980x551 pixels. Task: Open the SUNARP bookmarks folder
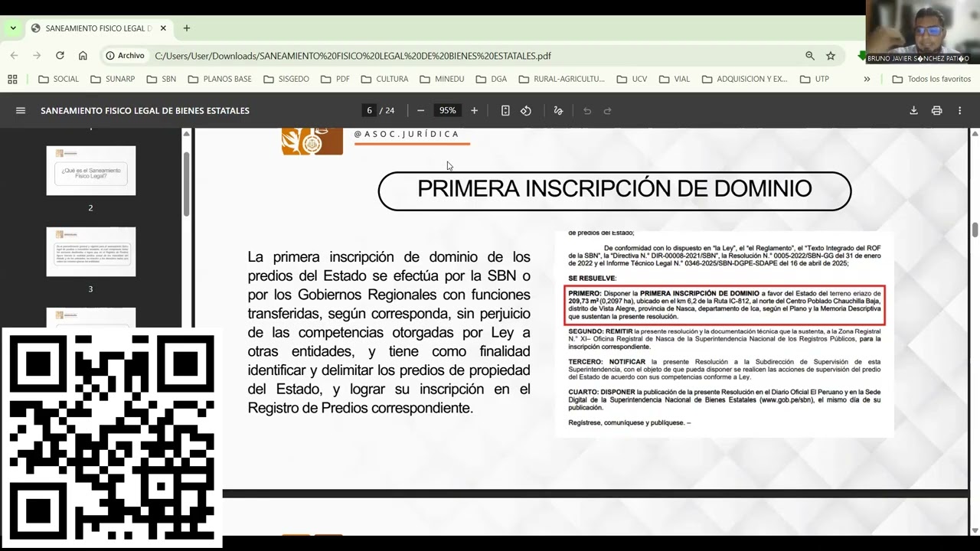click(113, 79)
